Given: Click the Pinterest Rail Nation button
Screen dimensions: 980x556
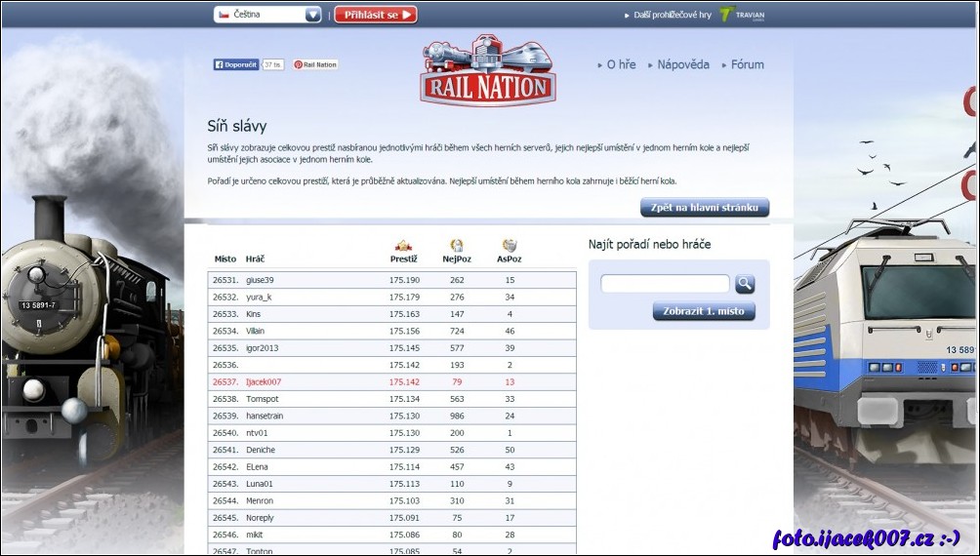Looking at the screenshot, I should coord(315,64).
